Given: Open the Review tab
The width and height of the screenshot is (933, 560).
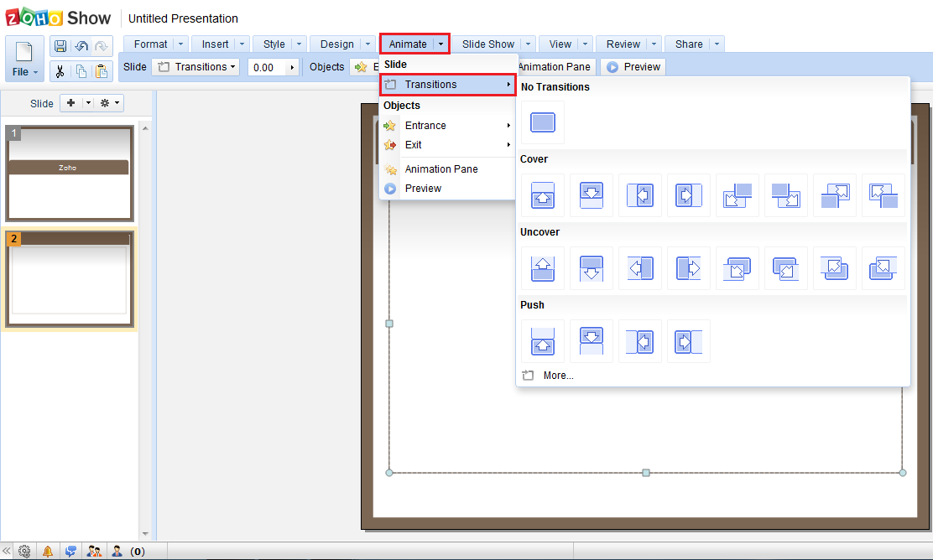Looking at the screenshot, I should click(x=623, y=44).
